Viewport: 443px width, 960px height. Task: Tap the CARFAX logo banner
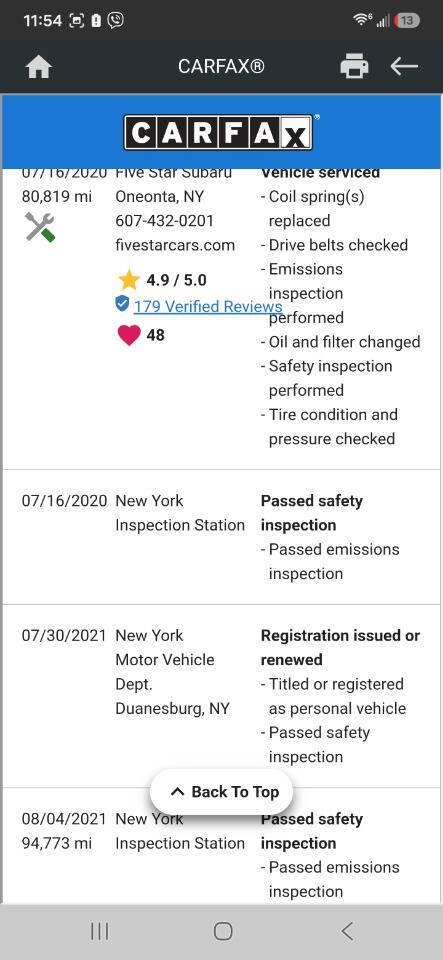click(221, 132)
